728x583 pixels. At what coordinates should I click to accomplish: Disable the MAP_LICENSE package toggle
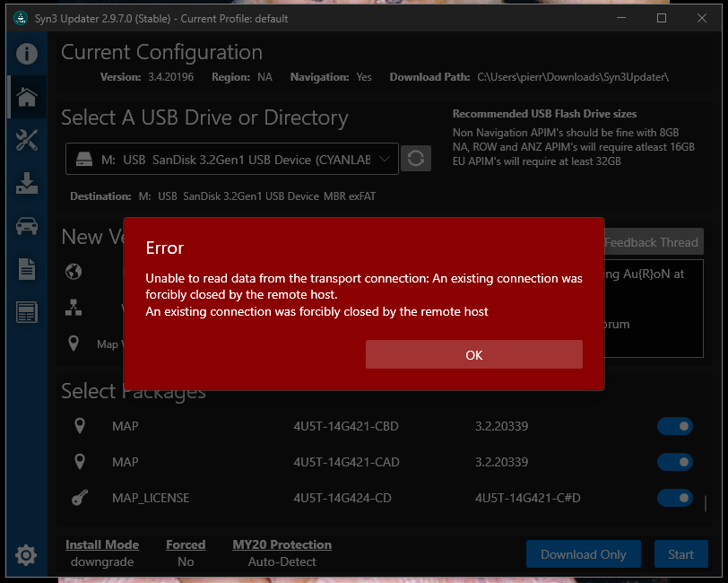click(x=675, y=498)
